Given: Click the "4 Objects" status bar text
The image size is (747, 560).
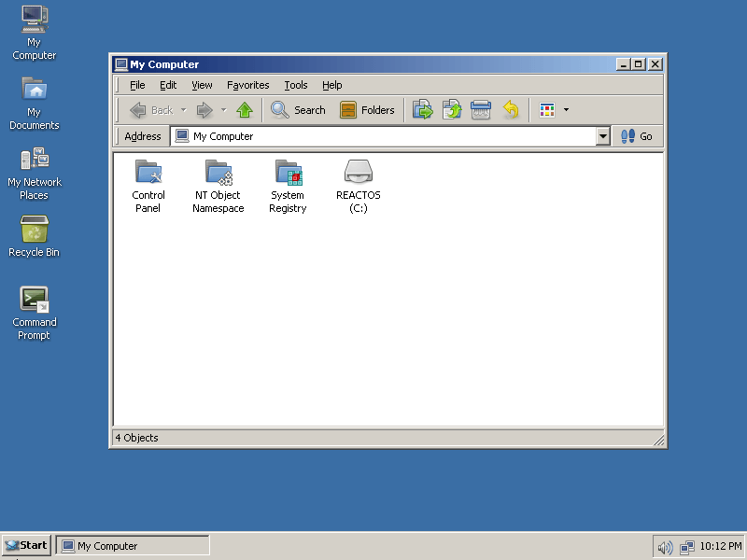Looking at the screenshot, I should [136, 438].
